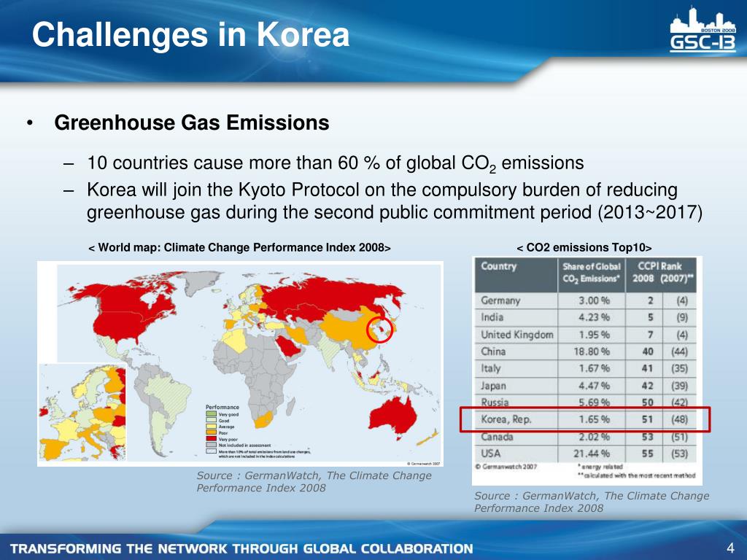Click the "Very good" legend color box
The image size is (747, 560).
(x=211, y=414)
